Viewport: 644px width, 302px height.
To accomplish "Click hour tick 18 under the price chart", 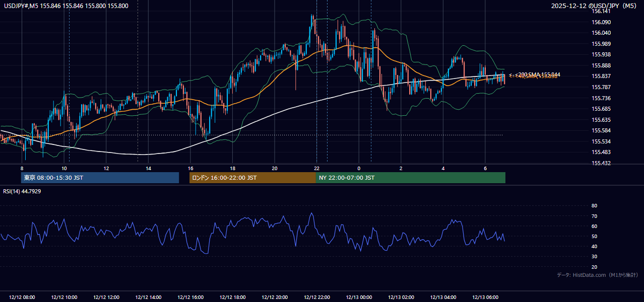I will (232, 168).
